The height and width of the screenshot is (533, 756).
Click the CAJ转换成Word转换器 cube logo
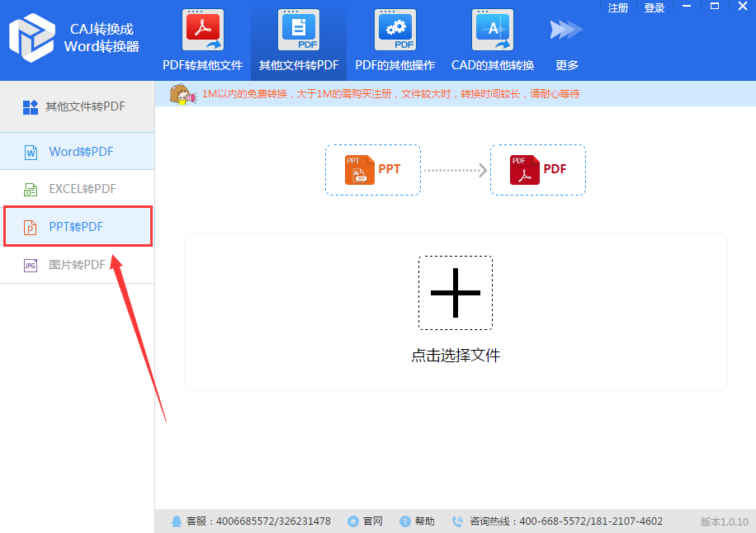[32, 38]
